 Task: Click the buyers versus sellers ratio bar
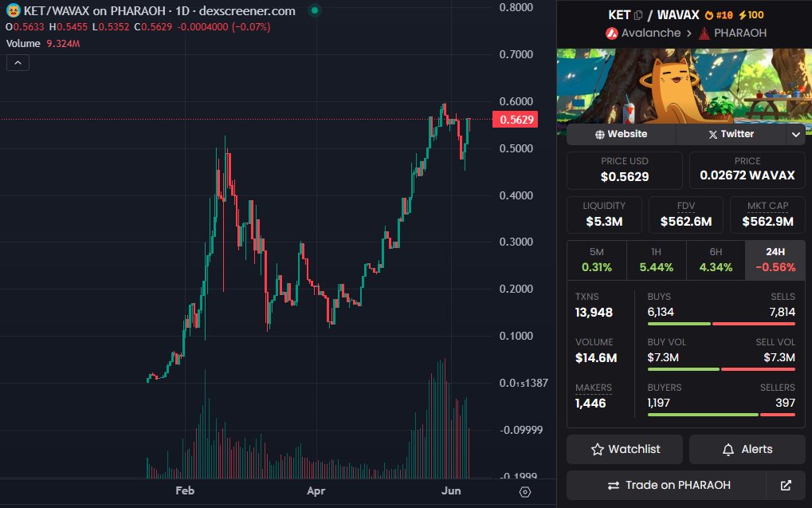721,415
